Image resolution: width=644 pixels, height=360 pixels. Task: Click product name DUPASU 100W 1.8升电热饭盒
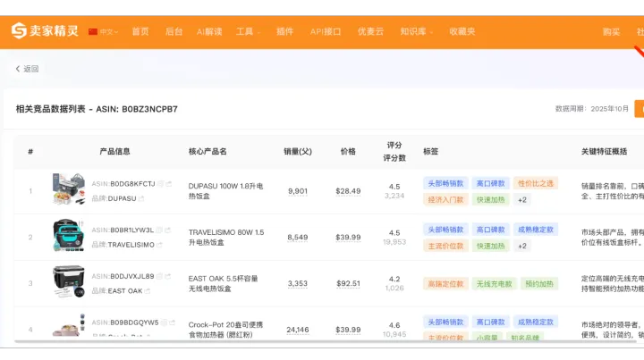click(226, 191)
